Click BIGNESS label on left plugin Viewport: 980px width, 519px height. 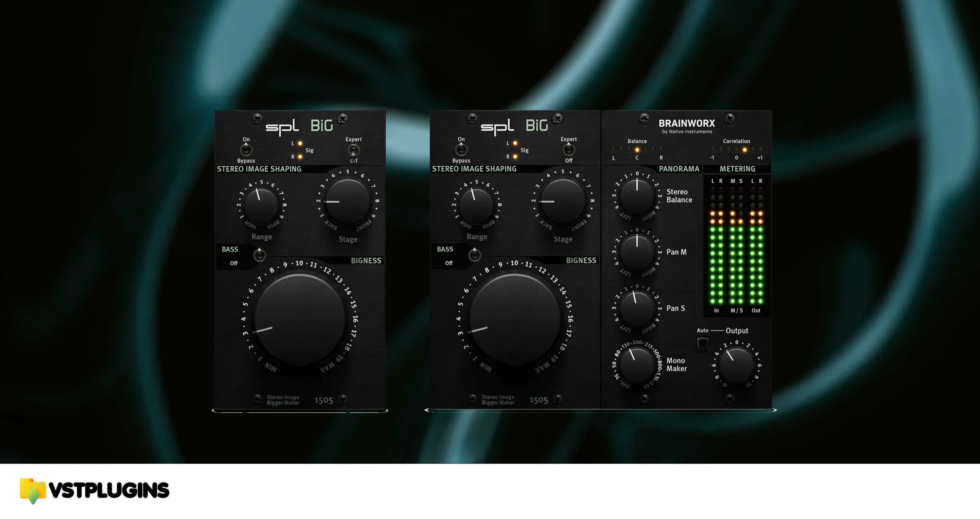[x=366, y=260]
